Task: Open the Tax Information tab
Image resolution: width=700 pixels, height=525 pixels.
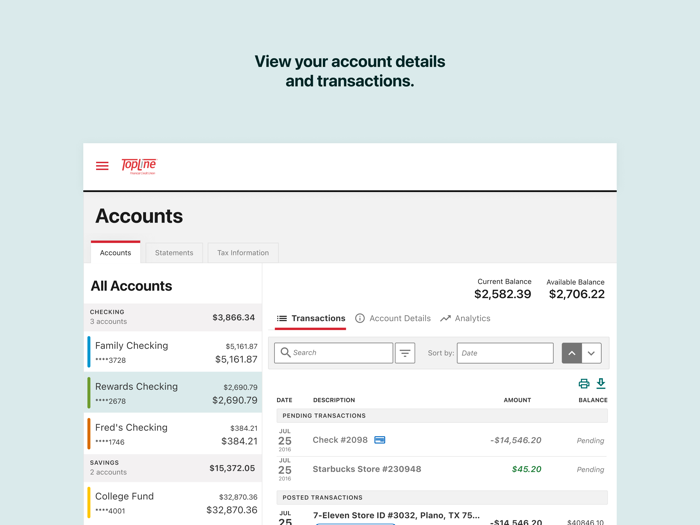Action: point(243,253)
